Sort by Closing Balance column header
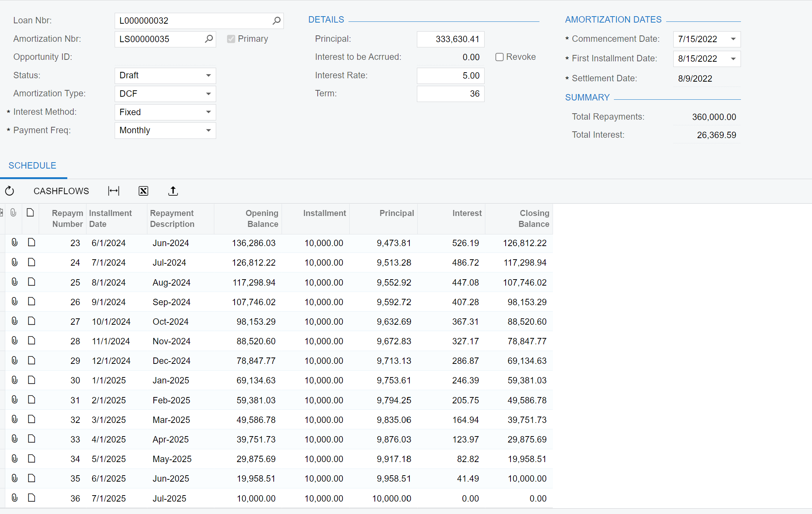Image resolution: width=812 pixels, height=514 pixels. coord(519,219)
